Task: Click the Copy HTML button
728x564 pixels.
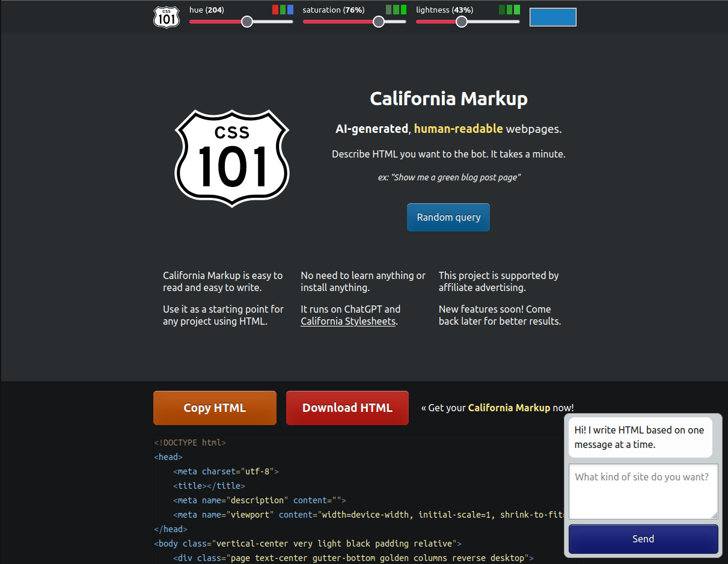Action: [x=215, y=408]
